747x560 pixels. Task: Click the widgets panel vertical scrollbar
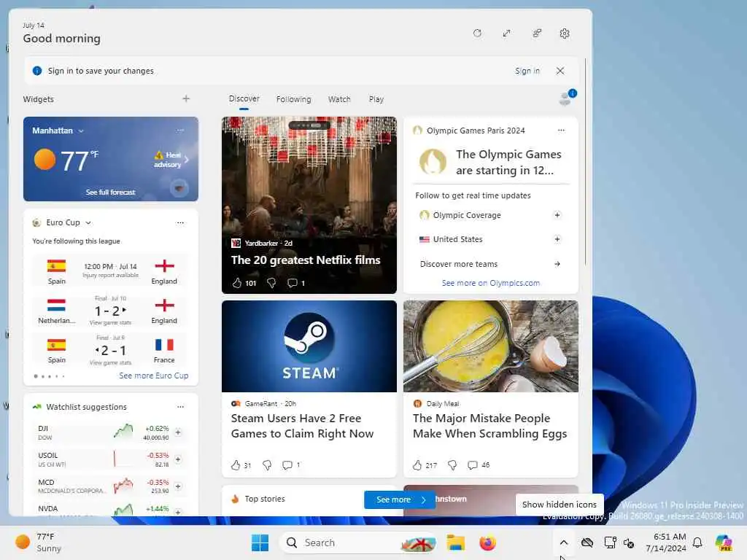tap(586, 162)
